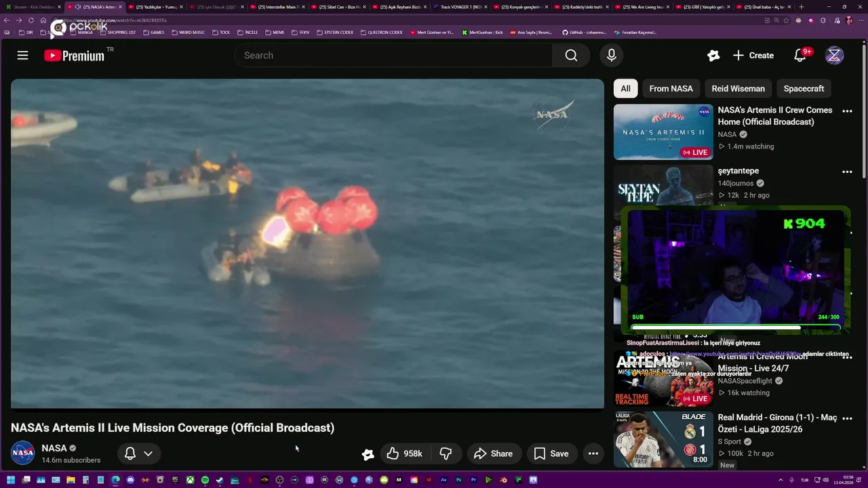Select the Reid Wiseman filter chip
868x488 pixels.
[x=738, y=89]
